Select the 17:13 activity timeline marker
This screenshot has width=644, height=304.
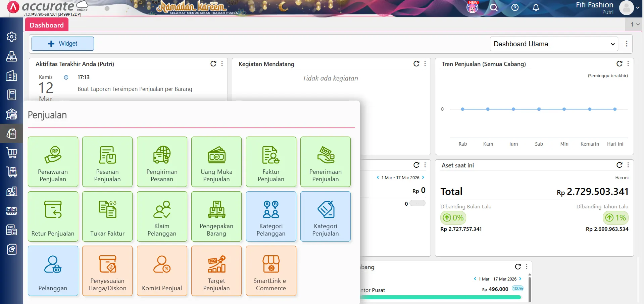click(x=66, y=77)
